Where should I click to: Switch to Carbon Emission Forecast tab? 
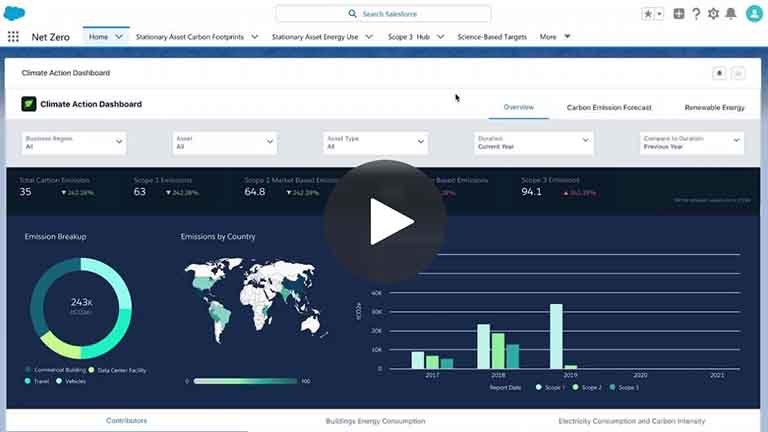[609, 107]
